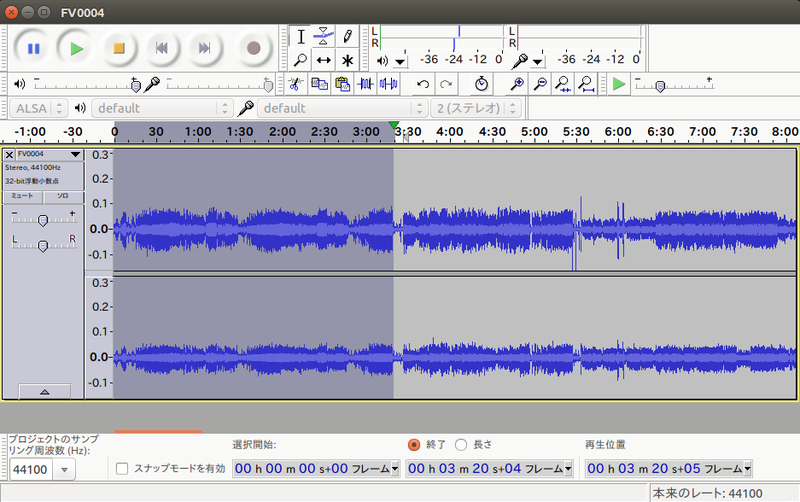This screenshot has height=502, width=800.
Task: Play at speed using the small green arrow
Action: point(618,84)
